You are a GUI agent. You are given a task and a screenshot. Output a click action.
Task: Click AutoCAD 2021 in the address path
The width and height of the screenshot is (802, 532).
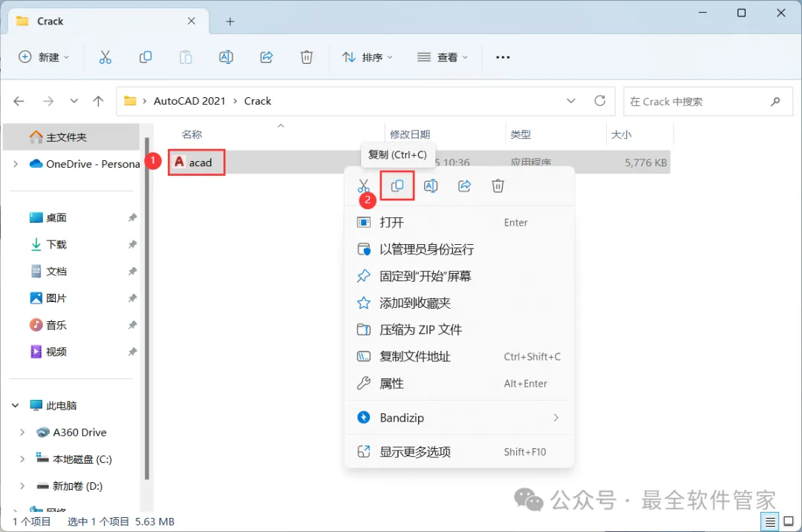point(189,101)
